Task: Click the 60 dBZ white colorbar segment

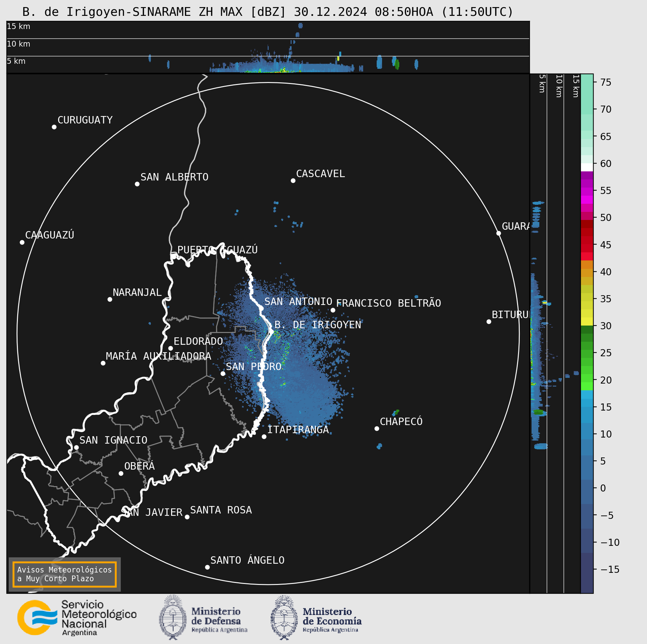Action: tap(587, 167)
